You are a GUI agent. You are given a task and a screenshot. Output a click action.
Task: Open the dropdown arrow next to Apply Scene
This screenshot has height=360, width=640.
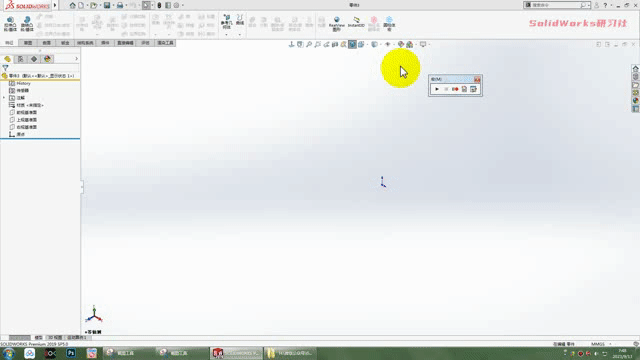pos(415,44)
